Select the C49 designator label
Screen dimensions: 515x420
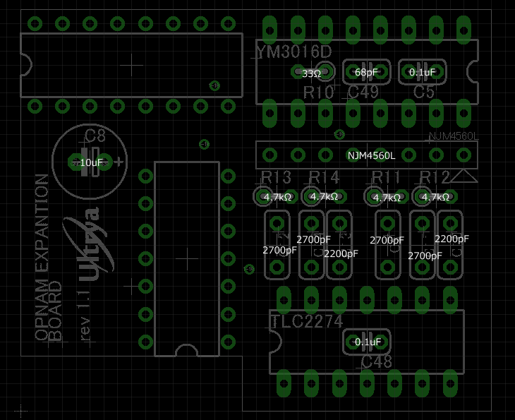pos(363,92)
